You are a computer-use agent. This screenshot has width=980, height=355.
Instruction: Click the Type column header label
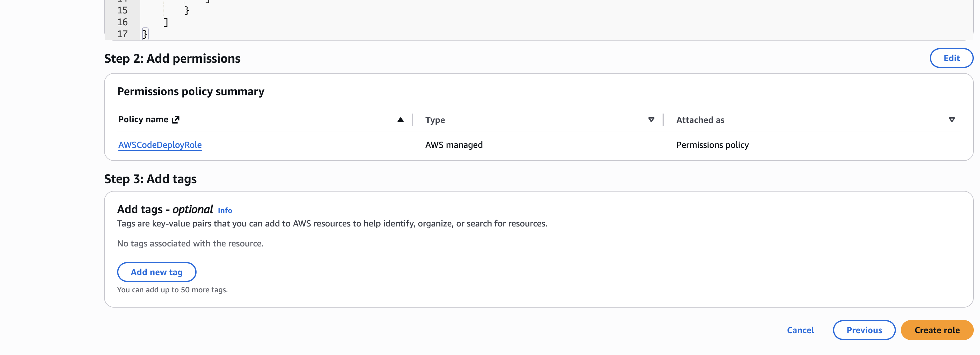coord(435,120)
